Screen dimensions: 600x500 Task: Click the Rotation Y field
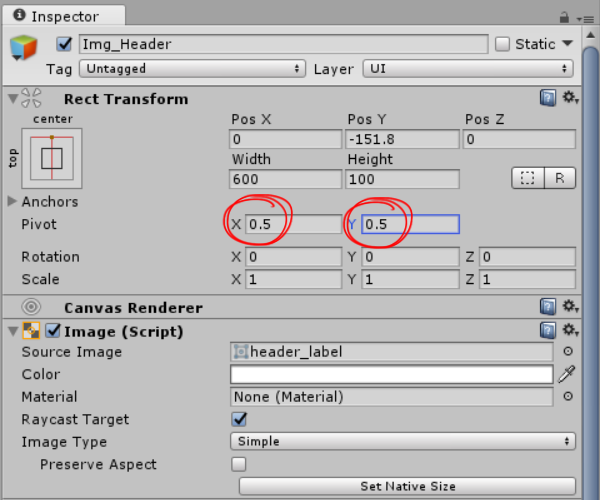410,257
